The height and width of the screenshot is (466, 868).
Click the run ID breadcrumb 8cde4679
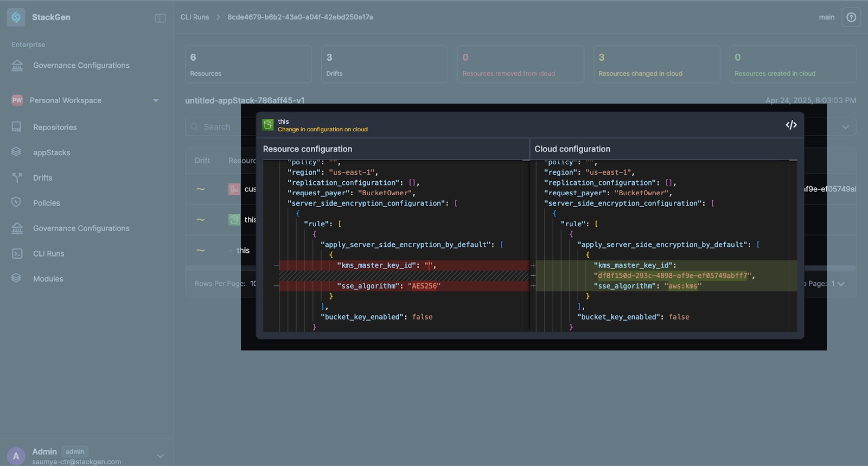(300, 17)
